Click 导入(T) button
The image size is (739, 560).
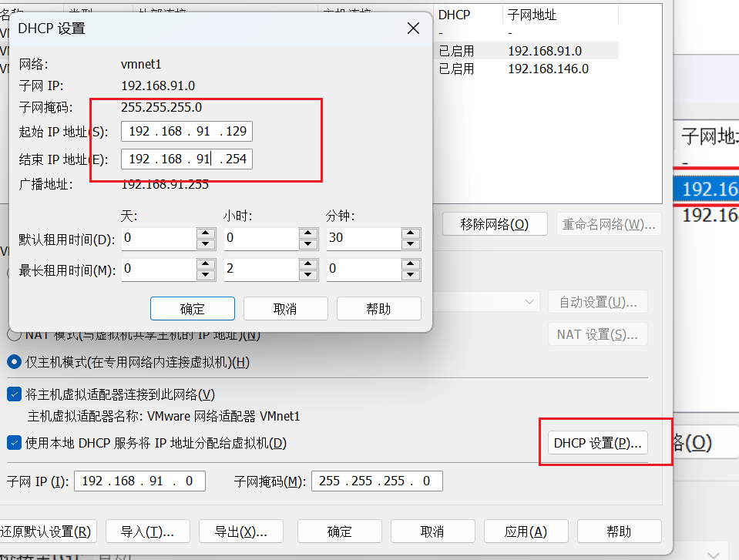[x=147, y=531]
